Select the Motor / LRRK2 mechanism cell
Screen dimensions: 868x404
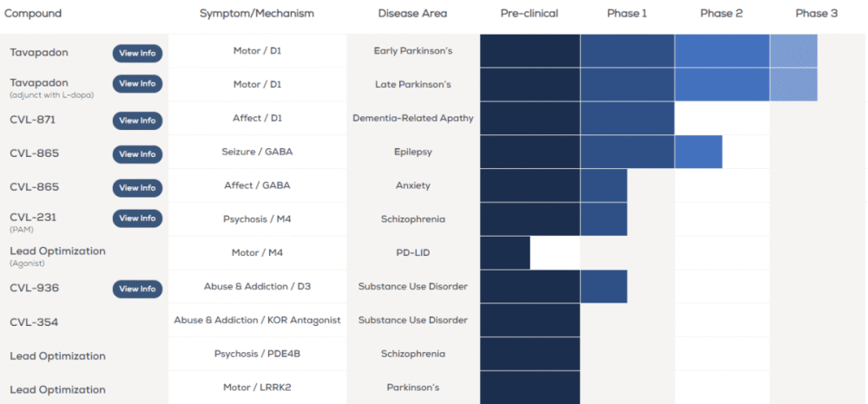(x=257, y=387)
